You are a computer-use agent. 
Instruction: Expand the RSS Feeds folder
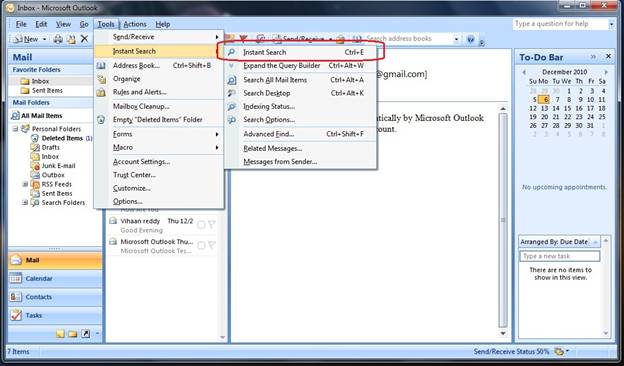tap(25, 184)
